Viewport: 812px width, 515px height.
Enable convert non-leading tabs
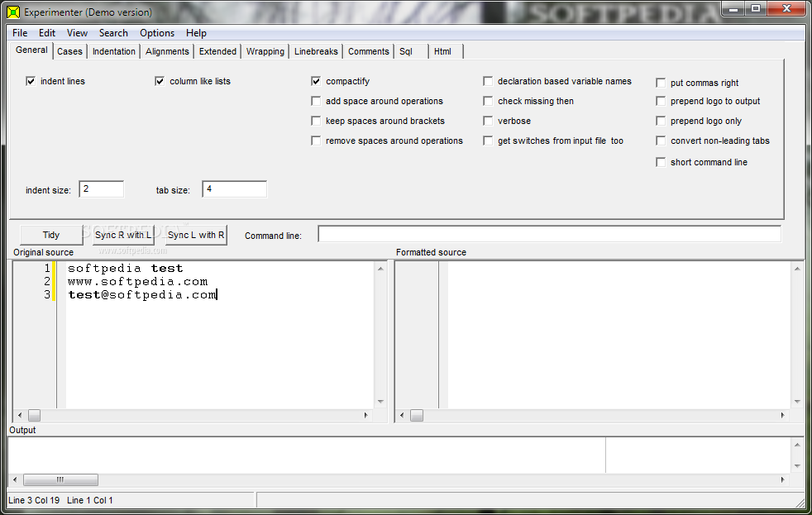tap(661, 141)
